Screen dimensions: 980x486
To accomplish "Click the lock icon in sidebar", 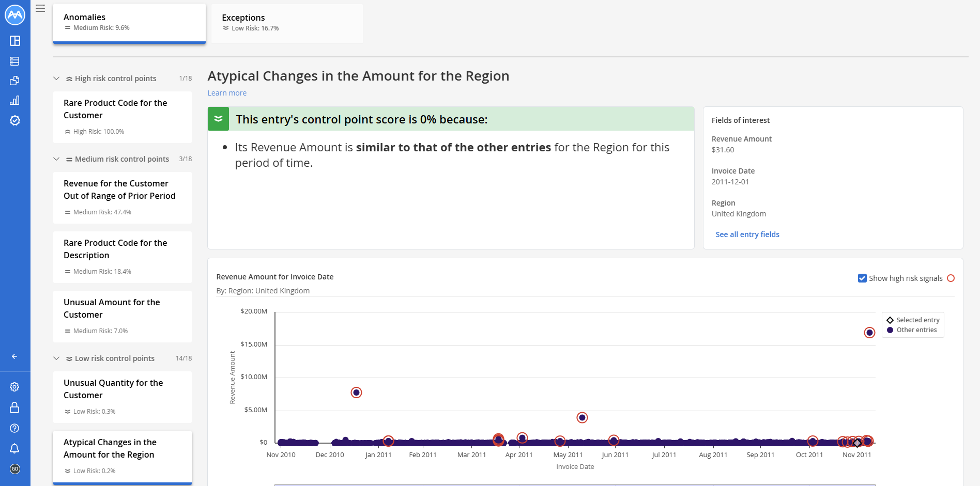I will (x=15, y=407).
